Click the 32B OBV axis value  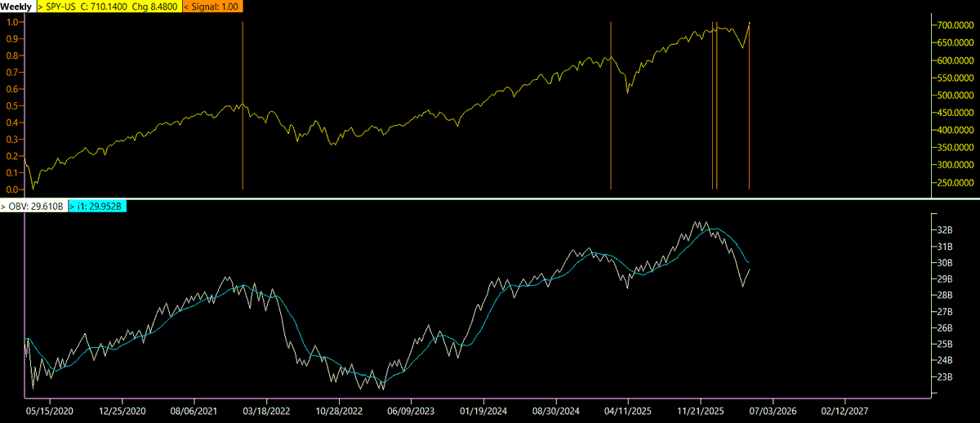(944, 230)
